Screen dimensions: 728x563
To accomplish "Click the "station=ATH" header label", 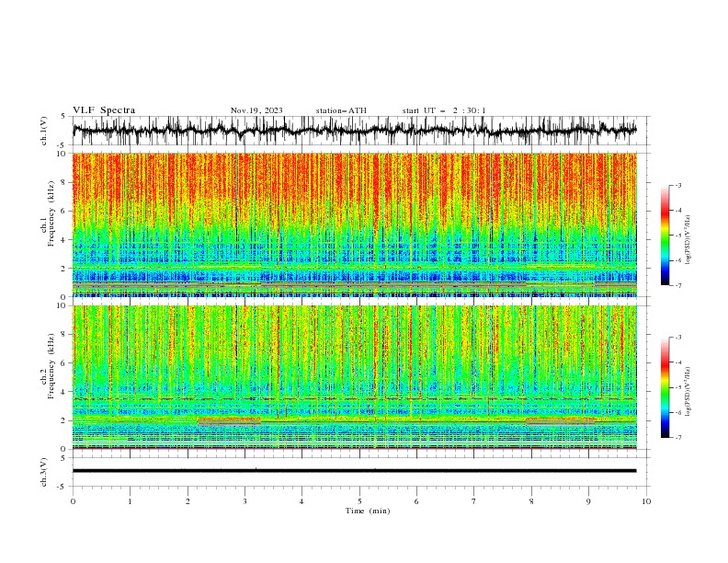I will tap(341, 110).
